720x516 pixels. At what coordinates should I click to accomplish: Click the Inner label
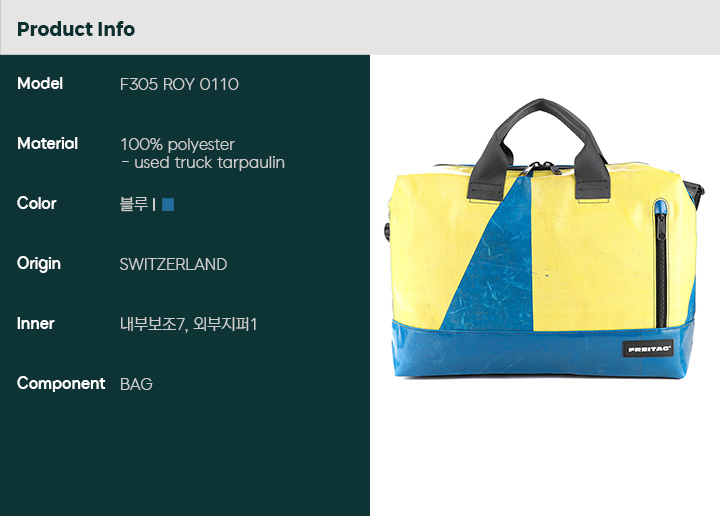tap(35, 324)
